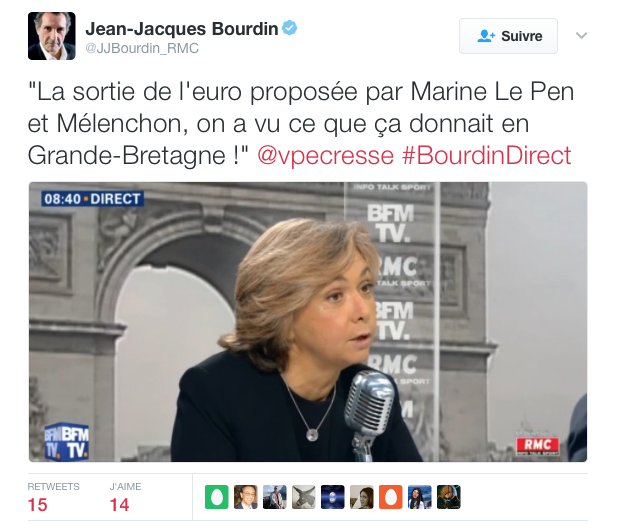Image resolution: width=624 pixels, height=532 pixels.
Task: Click the Suivre follow button
Action: click(x=508, y=36)
